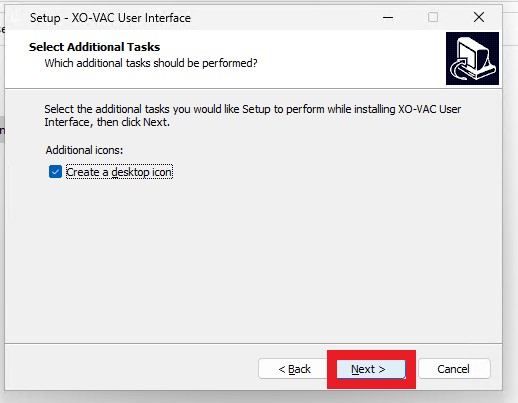Click the disabled maximize box icon
518x403 pixels.
[433, 17]
